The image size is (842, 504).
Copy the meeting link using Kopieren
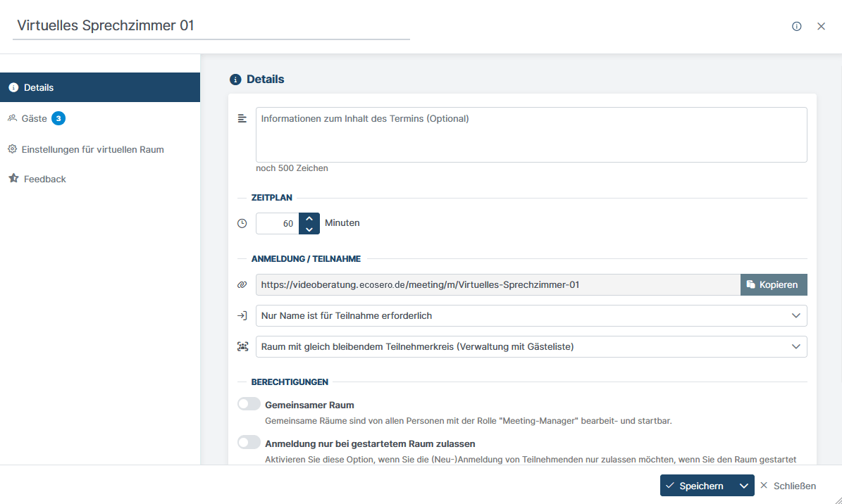tap(774, 284)
